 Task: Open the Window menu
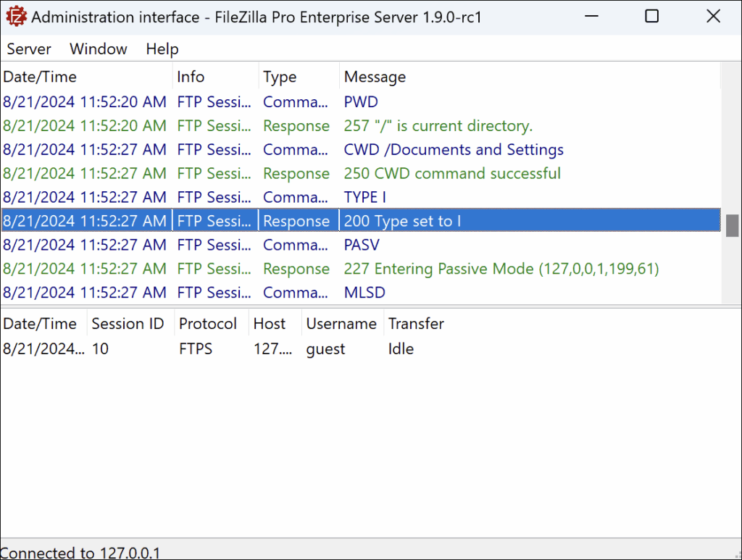pyautogui.click(x=99, y=49)
